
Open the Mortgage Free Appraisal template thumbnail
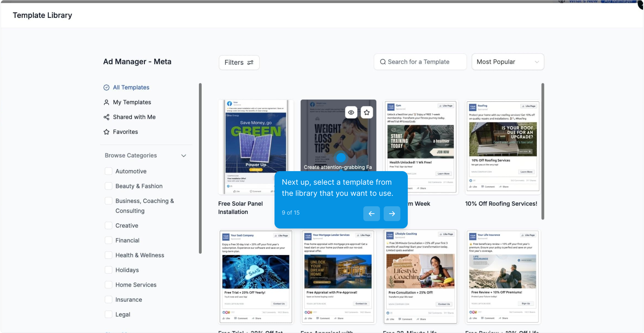click(338, 277)
